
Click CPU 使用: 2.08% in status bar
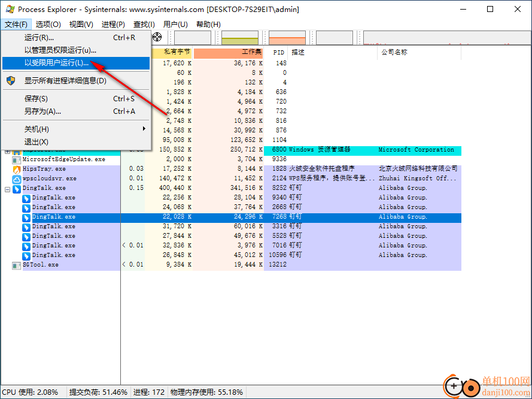(30, 392)
